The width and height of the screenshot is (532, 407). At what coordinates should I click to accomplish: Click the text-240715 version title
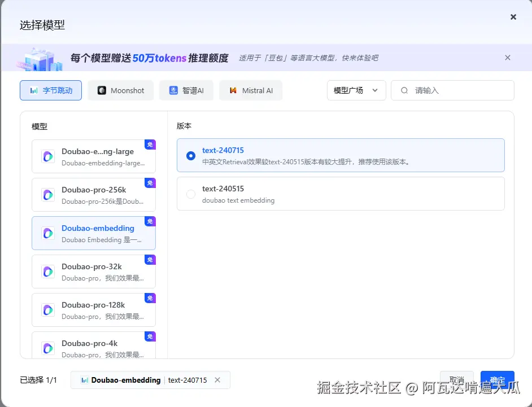click(x=223, y=150)
